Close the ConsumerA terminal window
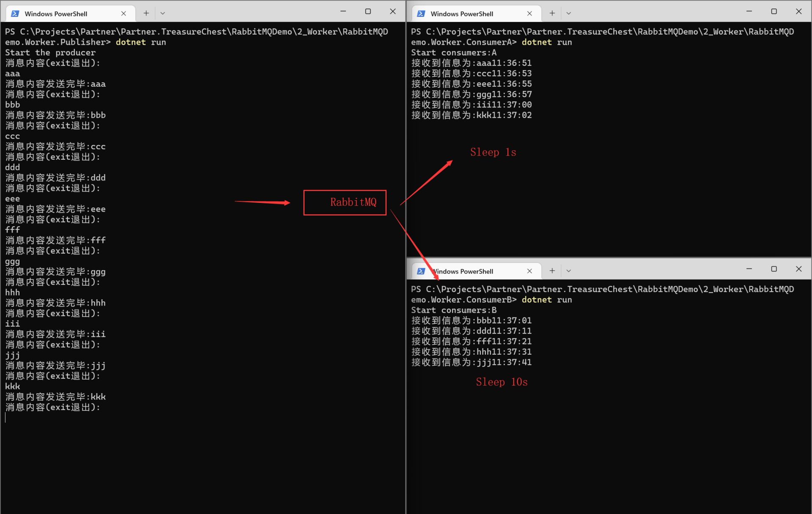 (799, 11)
